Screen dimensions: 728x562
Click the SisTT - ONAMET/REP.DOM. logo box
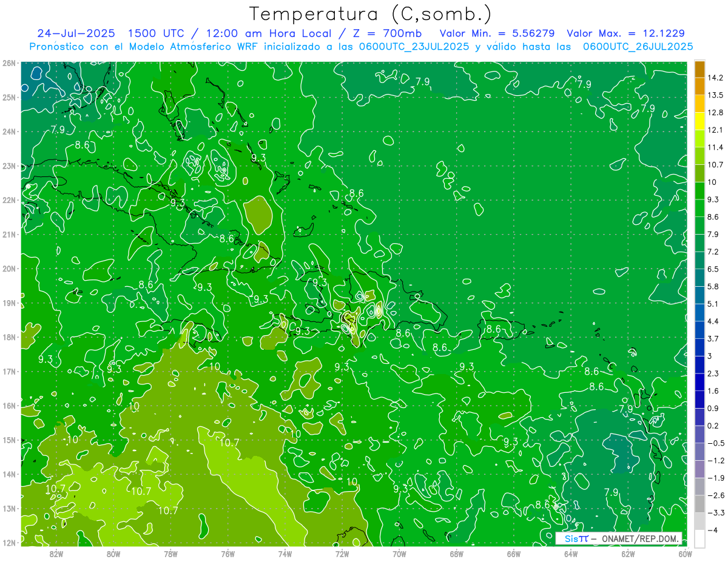pos(619,538)
